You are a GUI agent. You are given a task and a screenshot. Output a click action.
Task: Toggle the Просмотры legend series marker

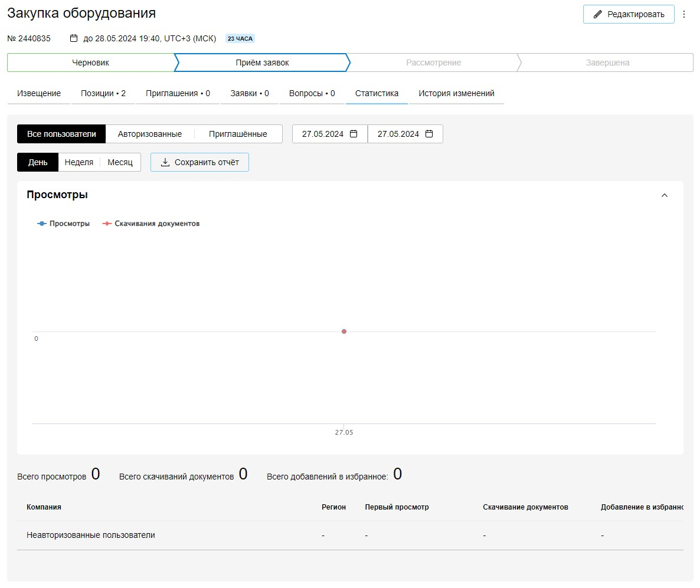42,224
